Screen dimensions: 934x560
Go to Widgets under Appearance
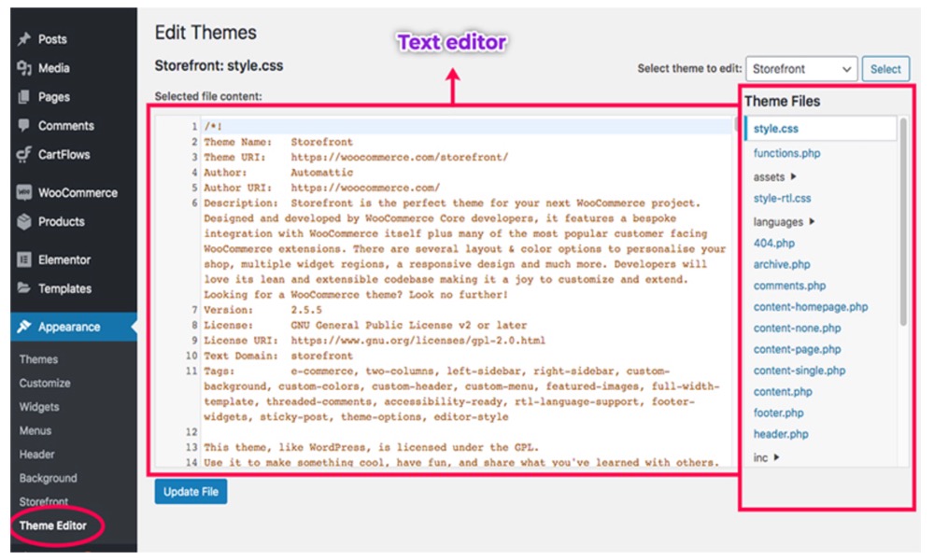38,407
